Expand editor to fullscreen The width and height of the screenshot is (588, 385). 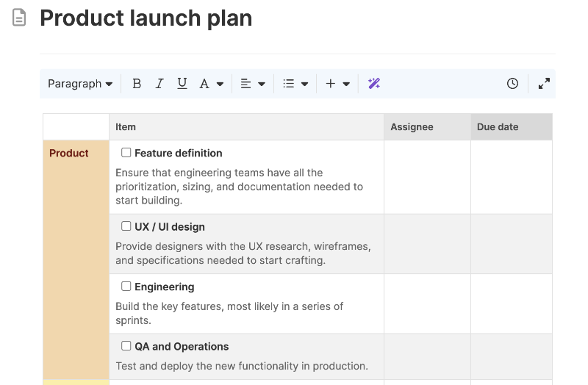click(544, 84)
